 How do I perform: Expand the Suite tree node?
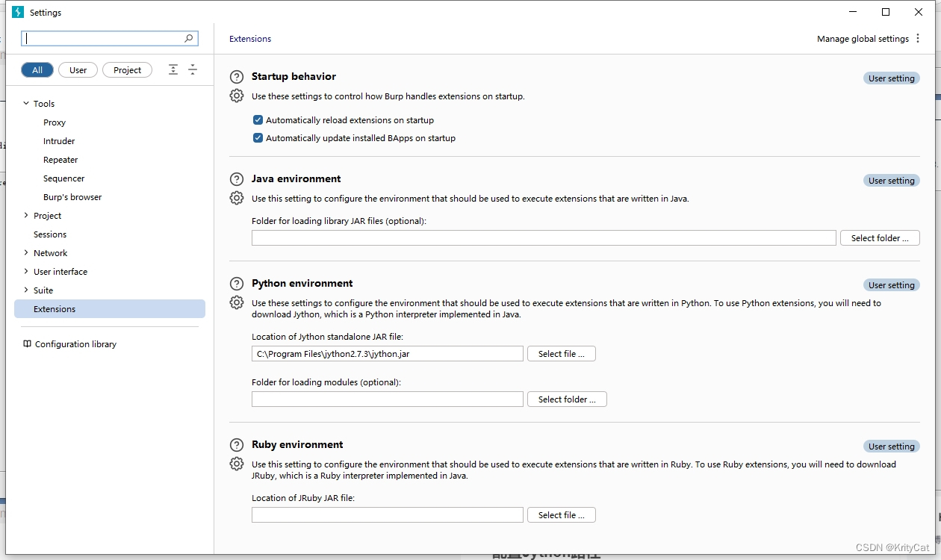pos(26,290)
